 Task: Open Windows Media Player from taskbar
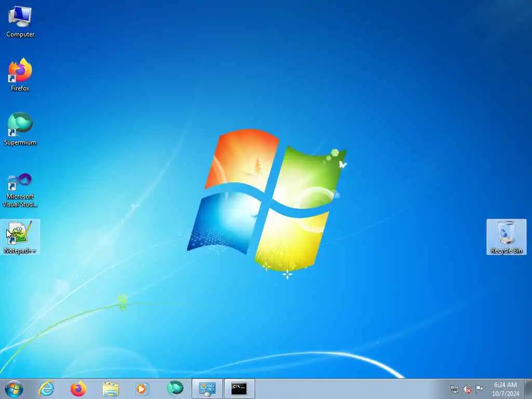[142, 389]
